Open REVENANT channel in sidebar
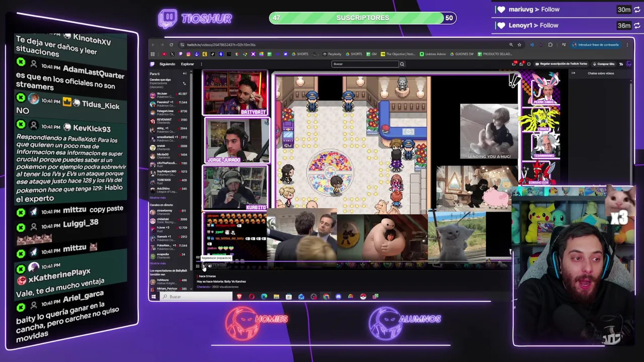Image resolution: width=644 pixels, height=362 pixels. click(x=169, y=121)
